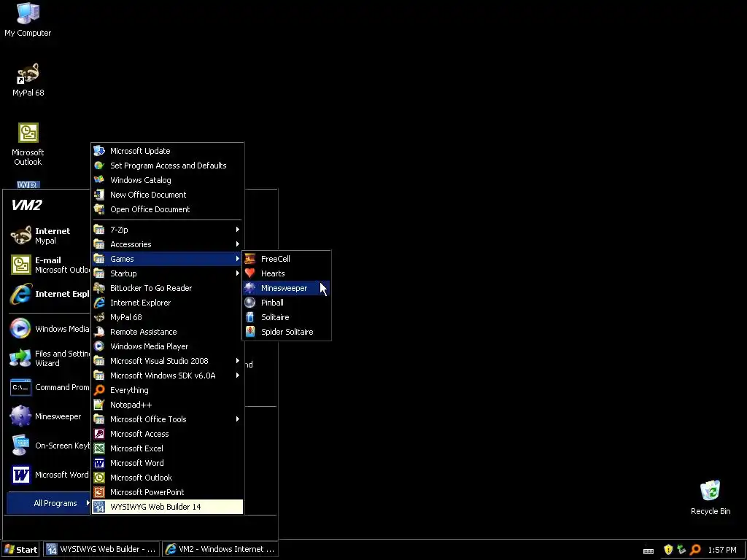The width and height of the screenshot is (747, 560).
Task: Switch to WYSIWYG Web Builder taskbar button
Action: 101,550
